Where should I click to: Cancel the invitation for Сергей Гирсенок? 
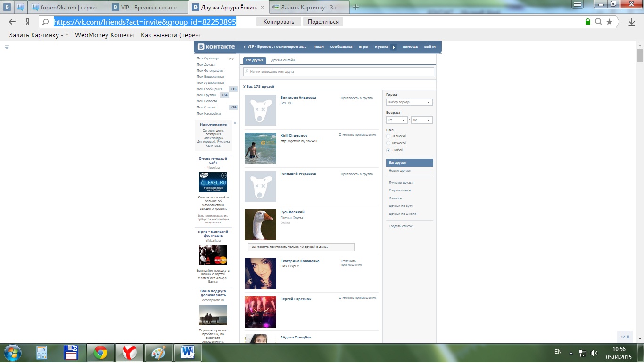click(357, 298)
